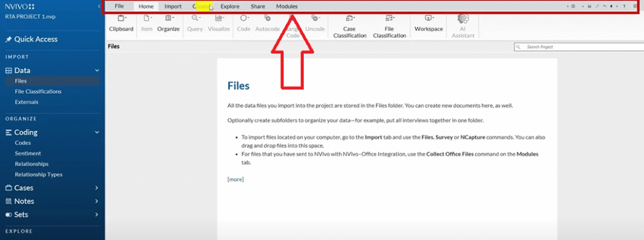Expand the Cases section chevron
Viewport: 644px width, 240px height.
(x=97, y=188)
